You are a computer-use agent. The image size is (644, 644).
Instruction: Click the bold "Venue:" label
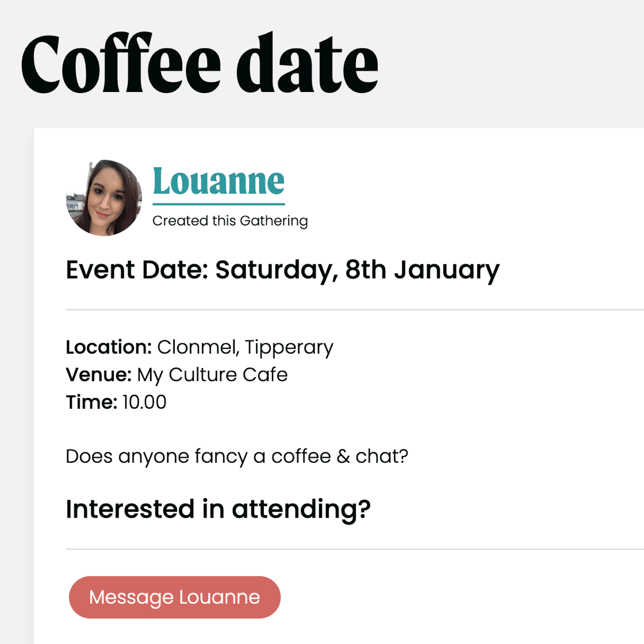(x=99, y=375)
